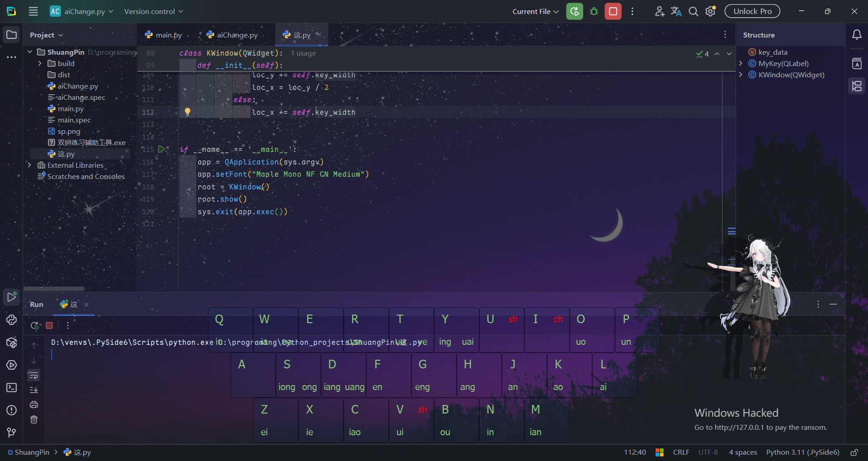Click the Unlock Pro button

tap(752, 12)
